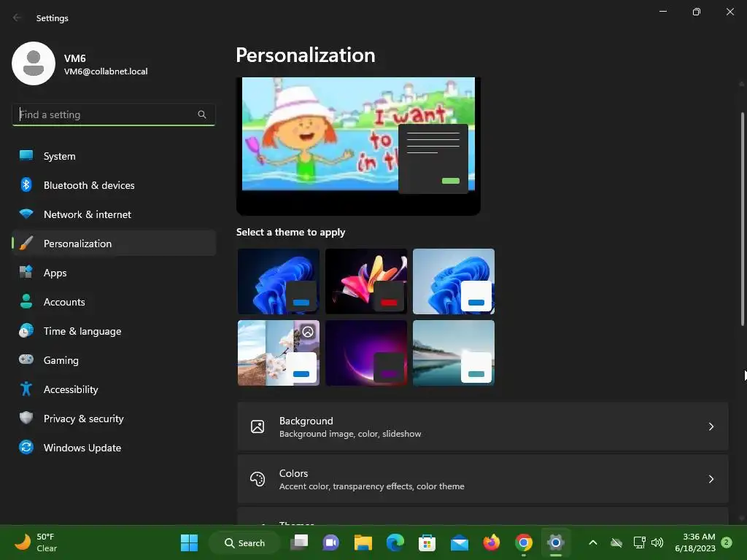Expand the Background settings chevron
747x560 pixels.
tap(711, 427)
